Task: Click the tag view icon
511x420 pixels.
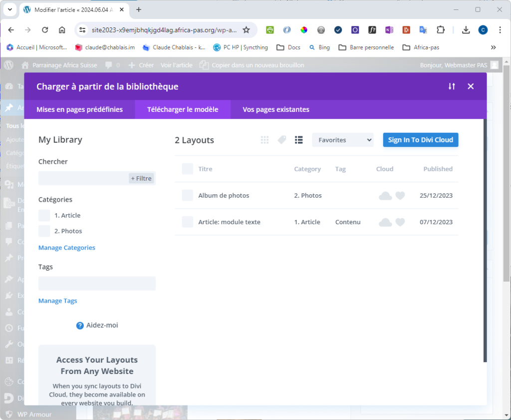Action: (x=282, y=140)
